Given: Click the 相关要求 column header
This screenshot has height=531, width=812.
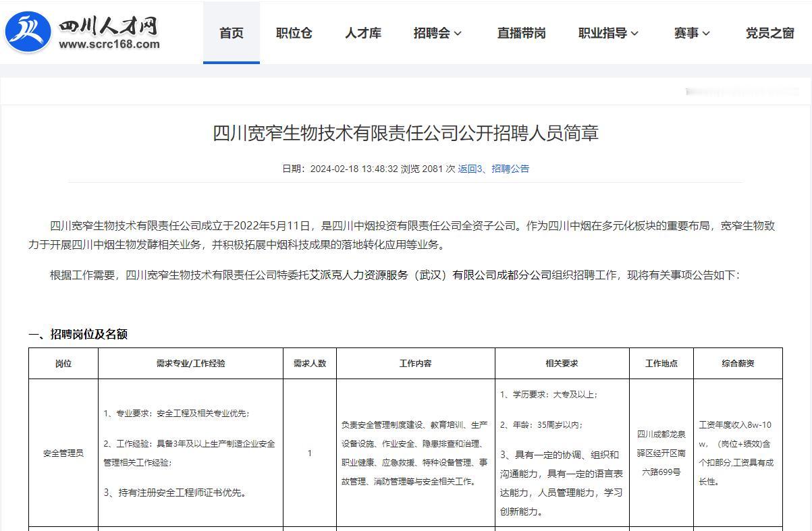Looking at the screenshot, I should pyautogui.click(x=562, y=363).
